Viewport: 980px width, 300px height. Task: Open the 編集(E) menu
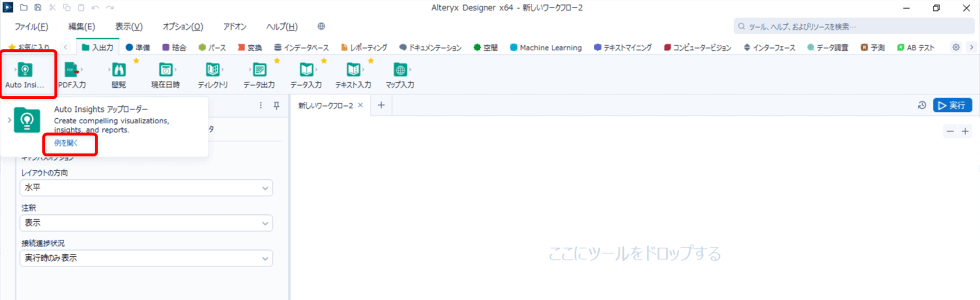[82, 26]
